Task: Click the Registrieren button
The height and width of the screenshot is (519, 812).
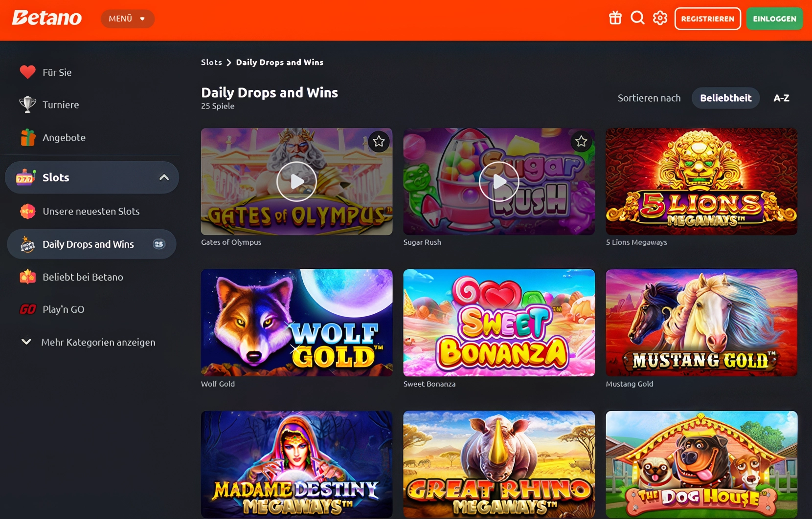Action: (x=707, y=19)
